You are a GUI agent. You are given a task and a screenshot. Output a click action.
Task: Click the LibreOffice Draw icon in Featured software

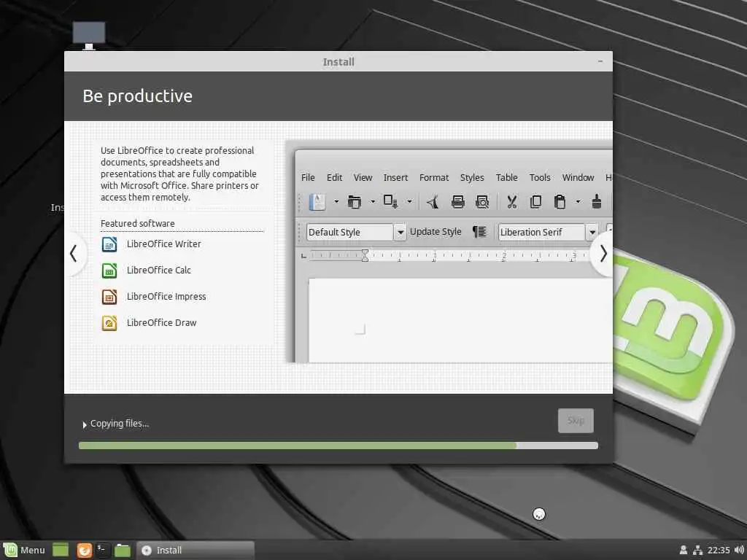coord(109,323)
